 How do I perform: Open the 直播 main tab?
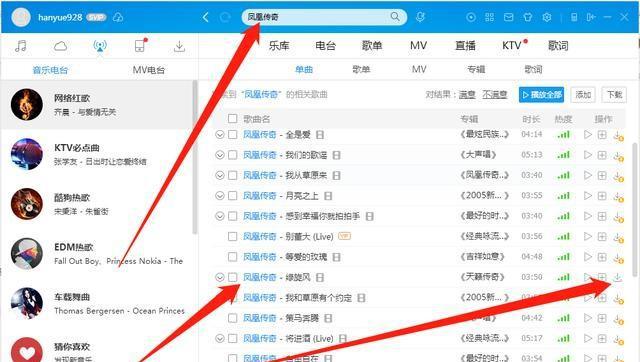tap(465, 46)
